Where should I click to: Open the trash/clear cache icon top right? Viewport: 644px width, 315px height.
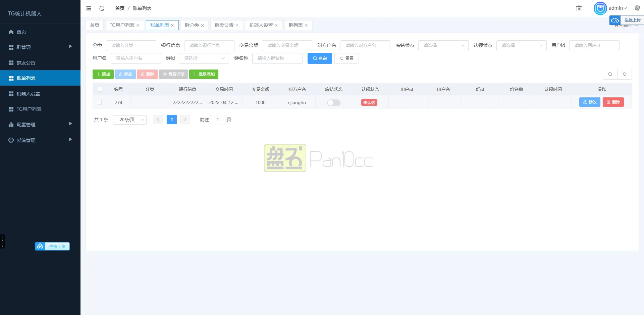[x=579, y=8]
